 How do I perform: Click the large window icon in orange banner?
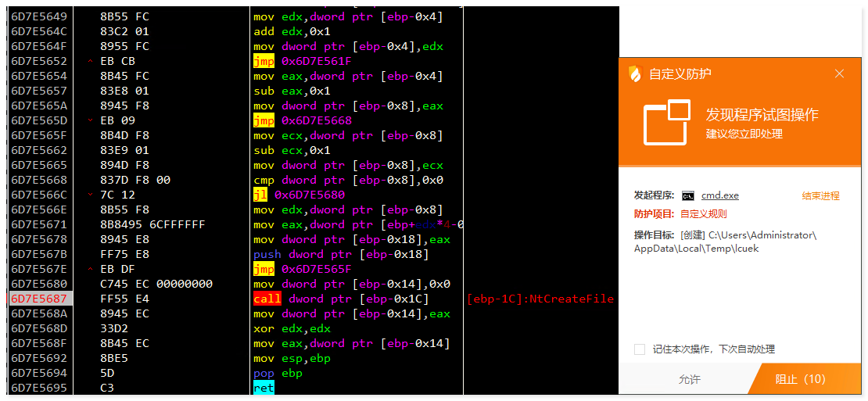click(x=666, y=123)
